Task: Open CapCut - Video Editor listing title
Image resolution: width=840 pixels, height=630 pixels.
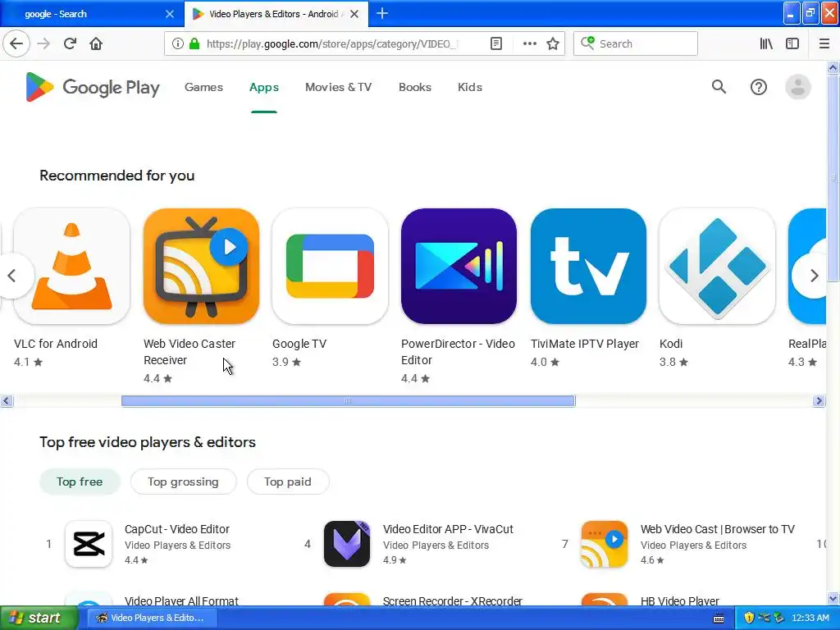Action: [177, 529]
